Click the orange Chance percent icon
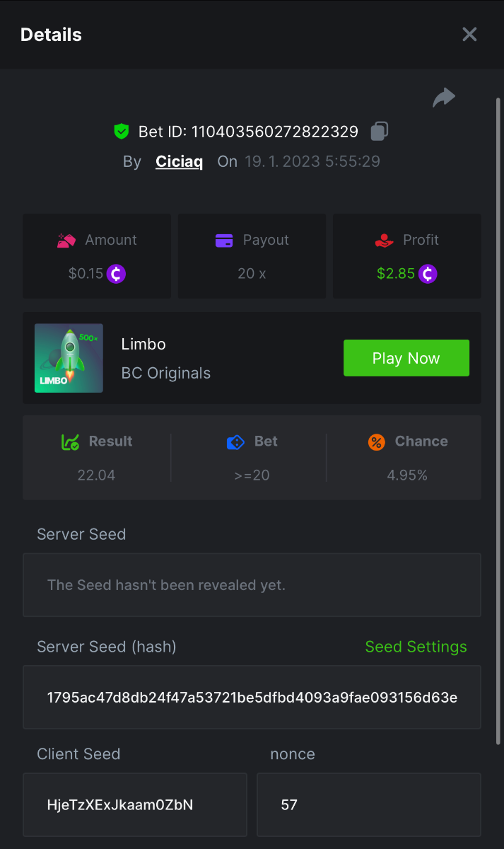504x849 pixels. click(377, 442)
